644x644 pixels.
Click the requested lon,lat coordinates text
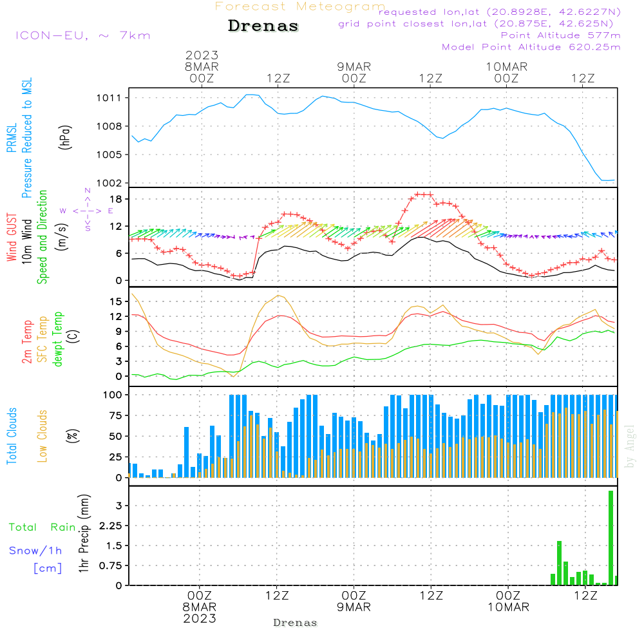coord(500,12)
